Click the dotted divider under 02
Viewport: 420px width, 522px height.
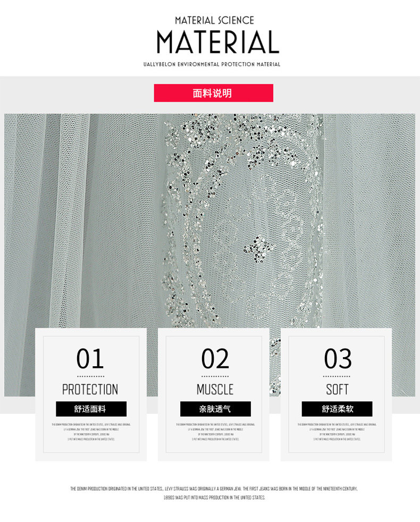[215, 376]
